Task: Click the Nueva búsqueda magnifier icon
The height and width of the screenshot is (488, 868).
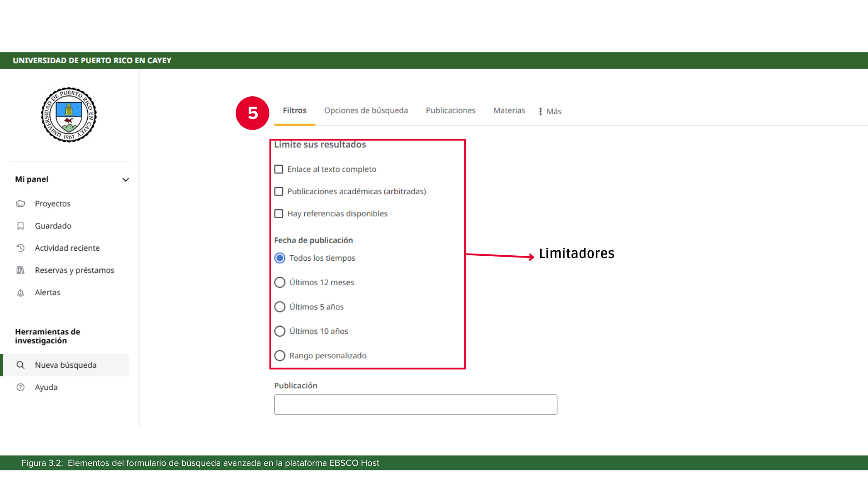Action: (x=20, y=365)
